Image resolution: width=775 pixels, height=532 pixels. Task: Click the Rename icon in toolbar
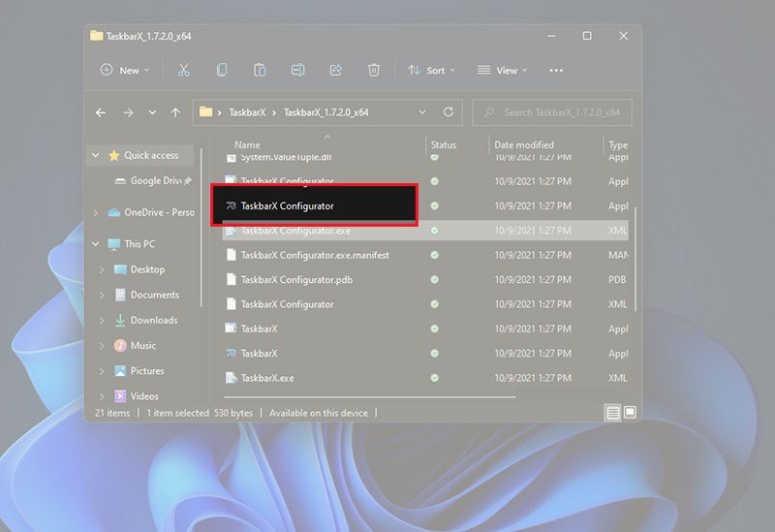tap(298, 70)
